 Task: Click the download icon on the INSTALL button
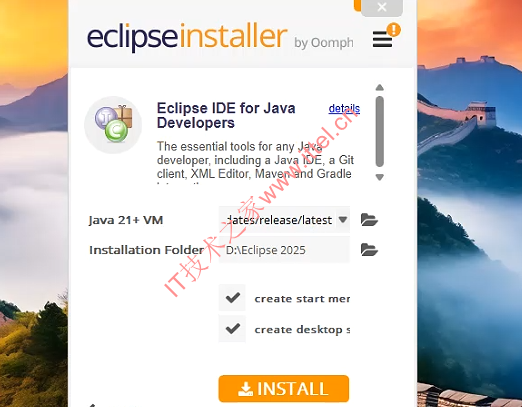(245, 389)
